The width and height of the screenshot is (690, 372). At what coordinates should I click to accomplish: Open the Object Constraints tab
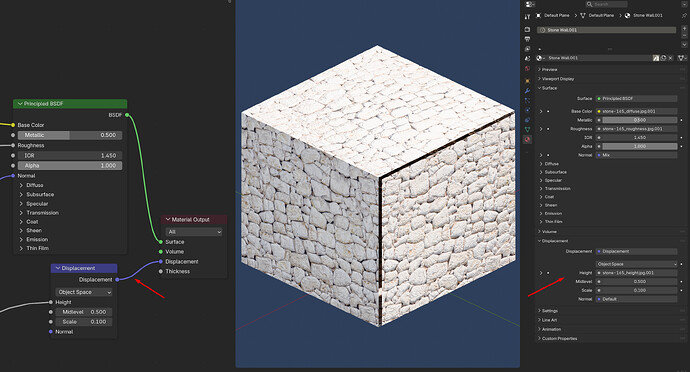pyautogui.click(x=527, y=120)
